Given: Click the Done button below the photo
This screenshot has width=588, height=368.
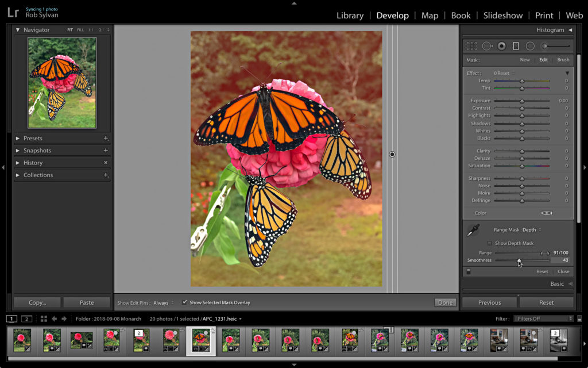Looking at the screenshot, I should click(445, 302).
